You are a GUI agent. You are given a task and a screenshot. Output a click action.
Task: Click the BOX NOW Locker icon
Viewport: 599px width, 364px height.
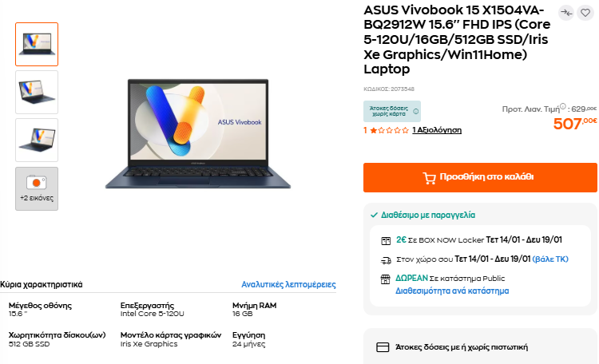tap(386, 240)
